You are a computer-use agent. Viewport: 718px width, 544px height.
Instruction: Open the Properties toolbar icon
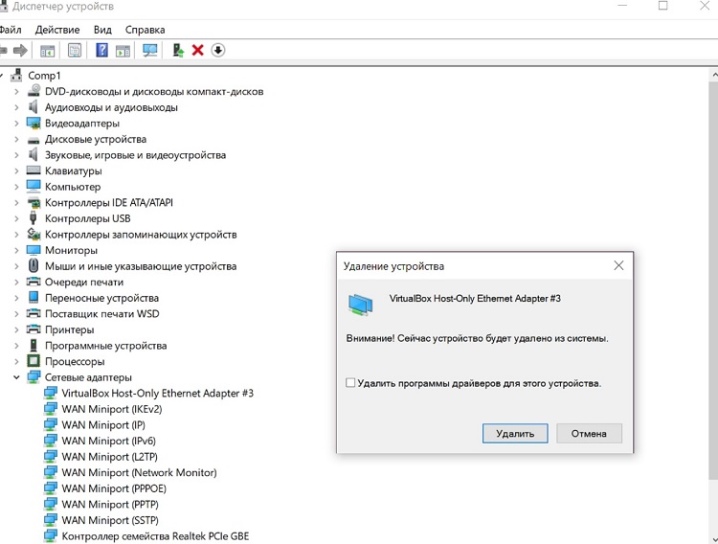[75, 50]
